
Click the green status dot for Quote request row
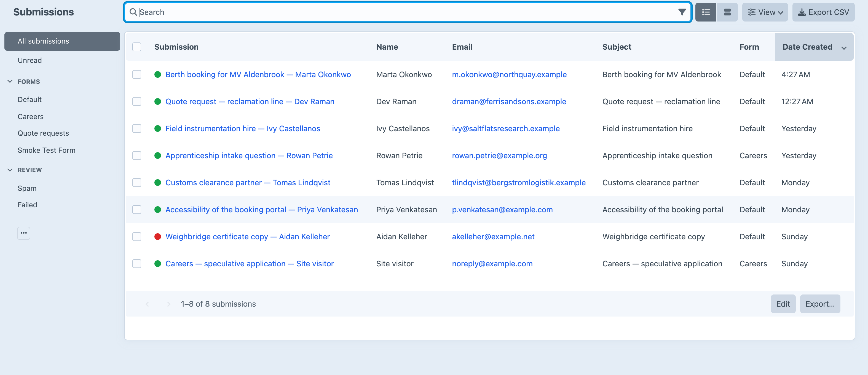click(x=157, y=101)
